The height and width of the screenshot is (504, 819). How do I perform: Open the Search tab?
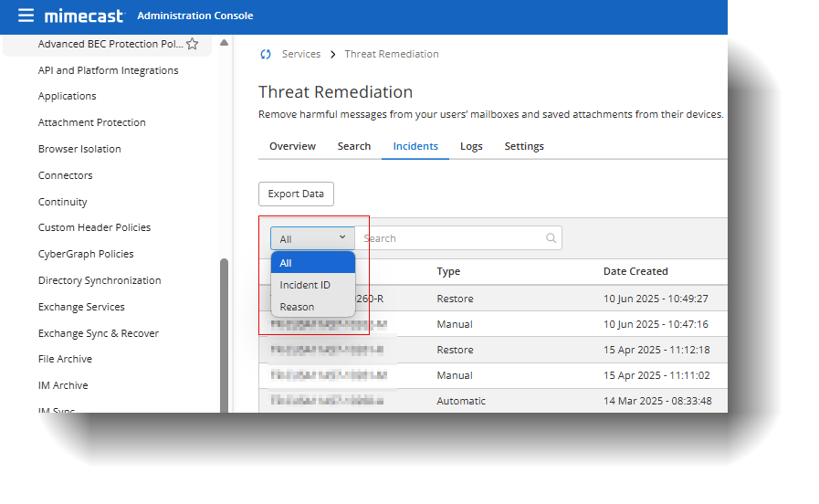(x=353, y=146)
